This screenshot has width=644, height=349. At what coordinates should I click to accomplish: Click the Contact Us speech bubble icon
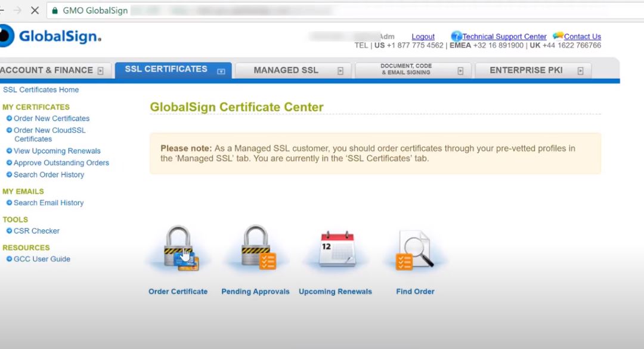(x=558, y=36)
